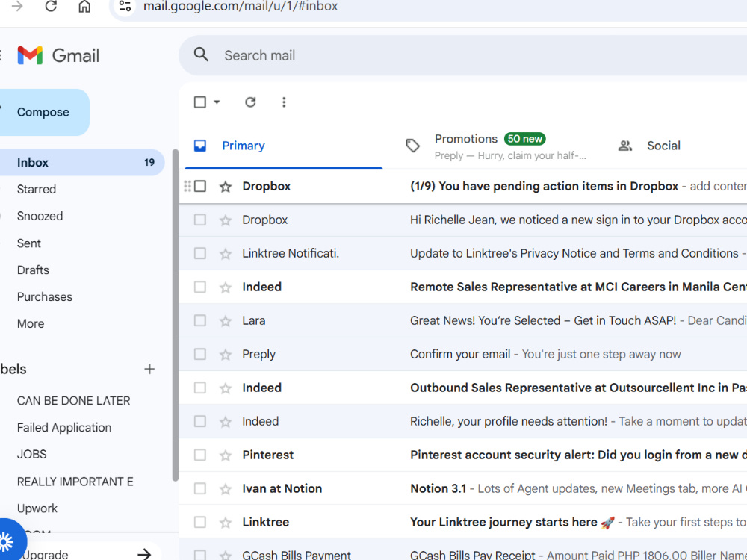Click the browser address bar URL

coord(241,7)
